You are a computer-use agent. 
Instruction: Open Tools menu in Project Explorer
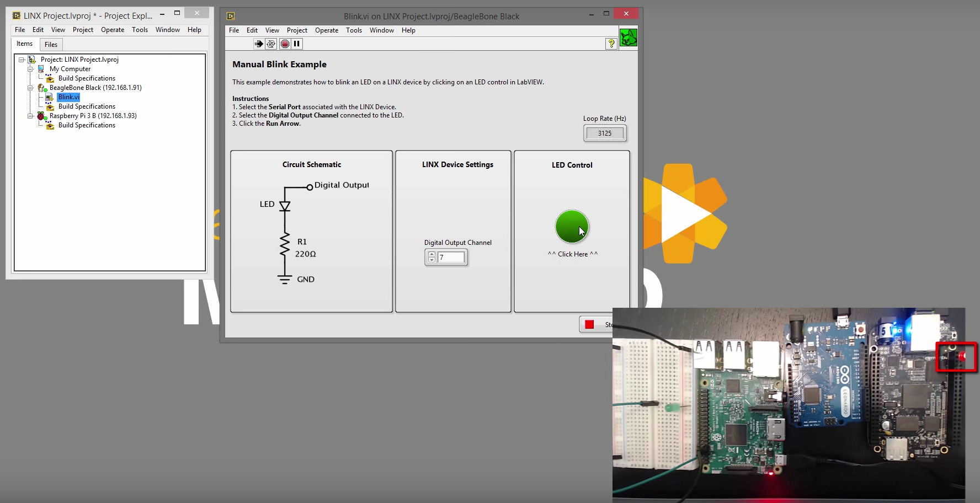point(140,30)
